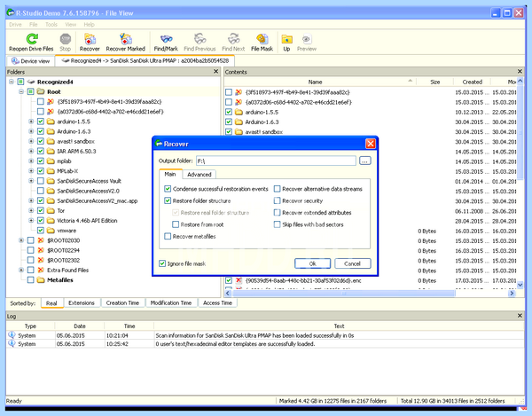Viewport: 532px width, 416px height.
Task: Expand the arduino-1.5.5 tree folder
Action: tap(31, 122)
